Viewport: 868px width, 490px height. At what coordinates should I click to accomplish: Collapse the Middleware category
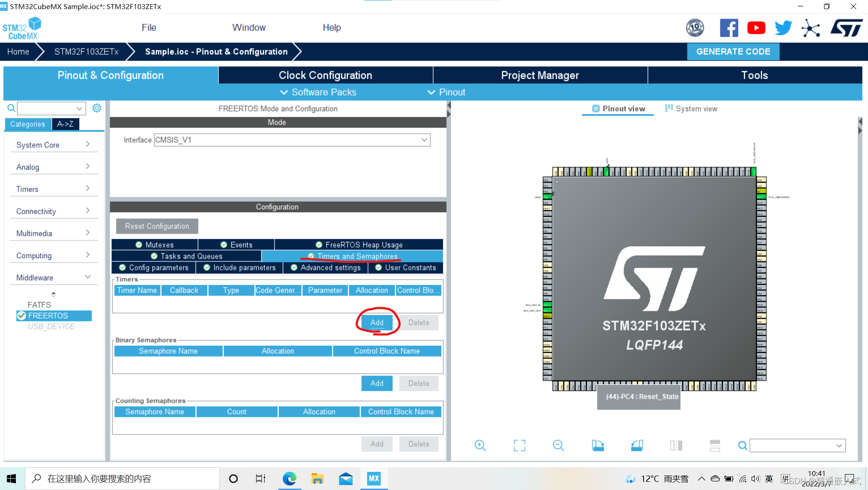53,278
